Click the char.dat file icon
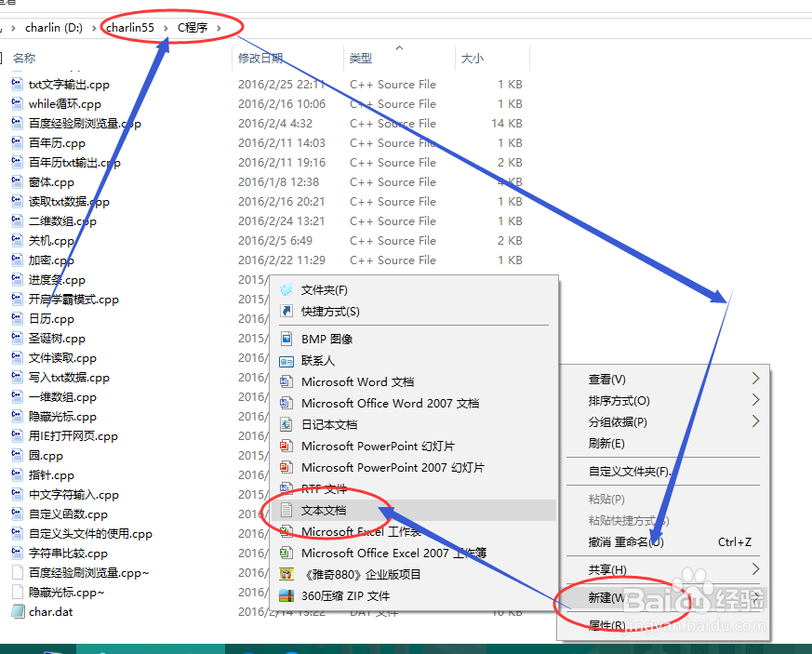 (18, 611)
